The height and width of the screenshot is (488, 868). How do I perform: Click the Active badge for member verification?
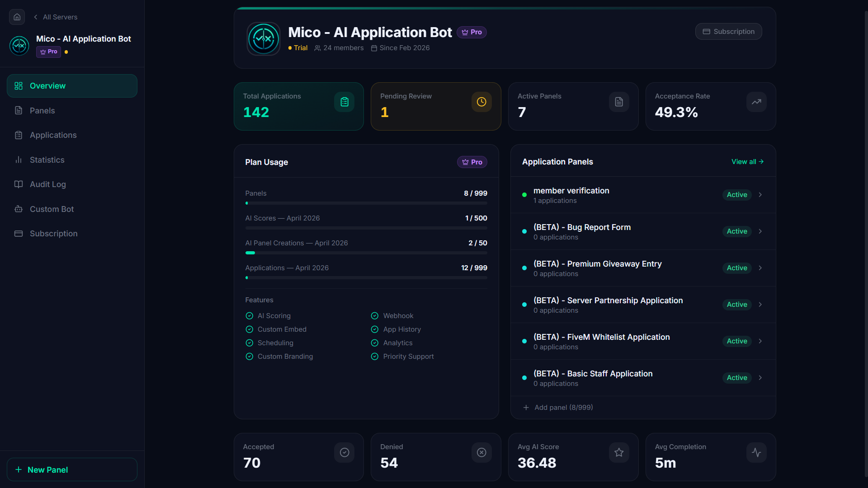tap(737, 195)
